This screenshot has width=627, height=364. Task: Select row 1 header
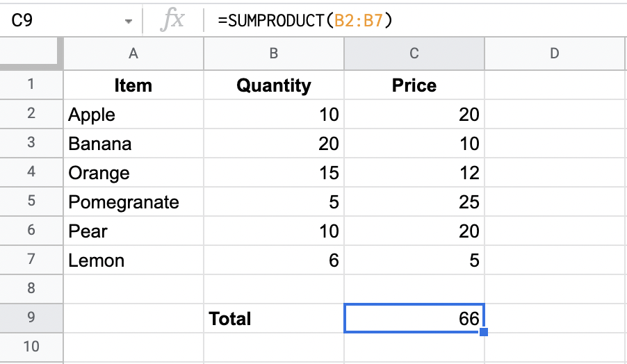coord(31,85)
